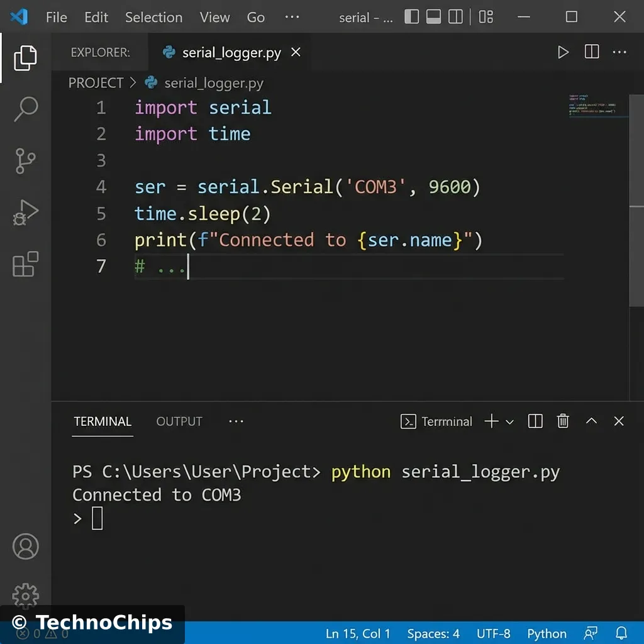Open the notifications bell in status bar
Viewport: 644px width, 644px height.
[x=621, y=633]
